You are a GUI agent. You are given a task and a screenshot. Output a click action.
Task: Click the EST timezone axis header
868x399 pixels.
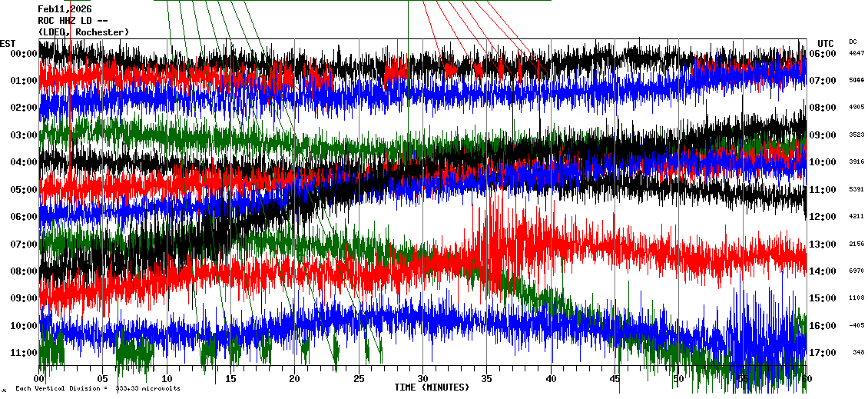tap(8, 43)
